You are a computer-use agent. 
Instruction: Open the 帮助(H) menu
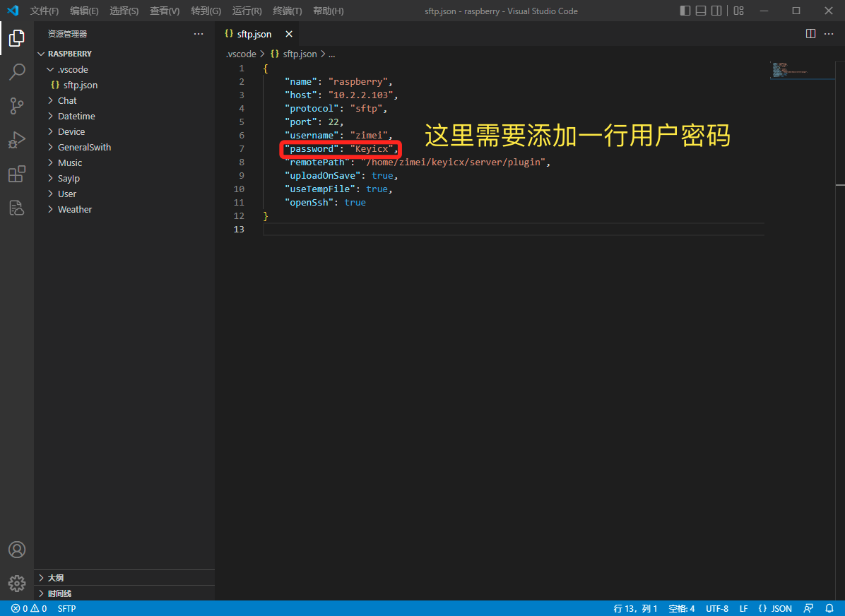pos(329,11)
